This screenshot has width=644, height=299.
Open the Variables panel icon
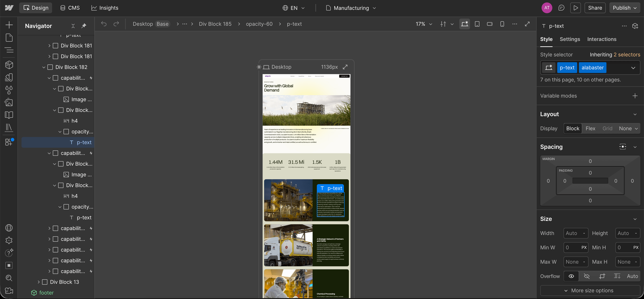click(x=9, y=77)
